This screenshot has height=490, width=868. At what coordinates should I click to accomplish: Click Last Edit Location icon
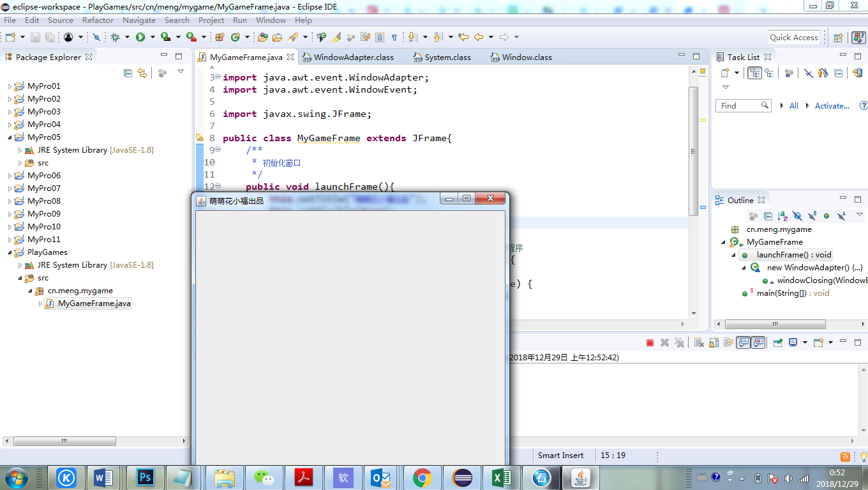(464, 37)
